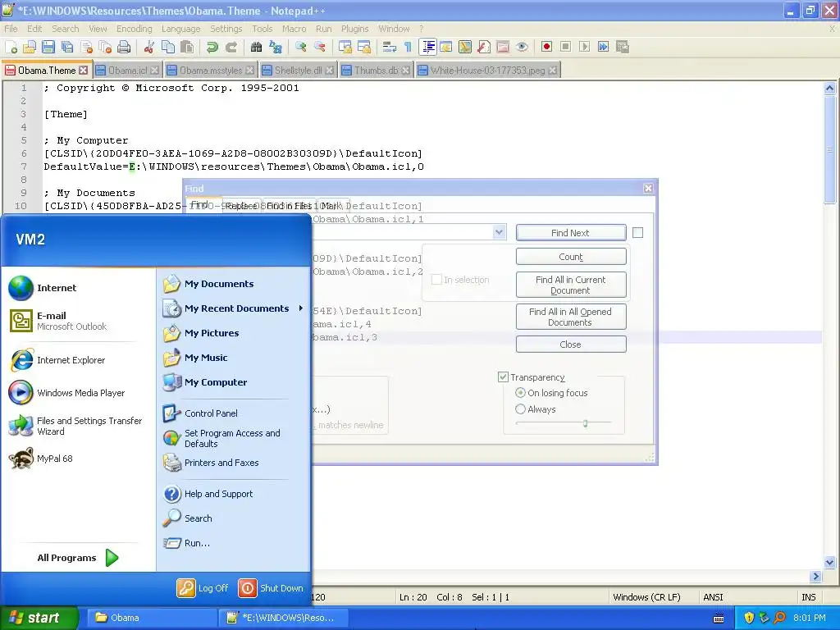Click the vertical scrollbar down arrow
This screenshot has width=840, height=630.
click(x=829, y=563)
